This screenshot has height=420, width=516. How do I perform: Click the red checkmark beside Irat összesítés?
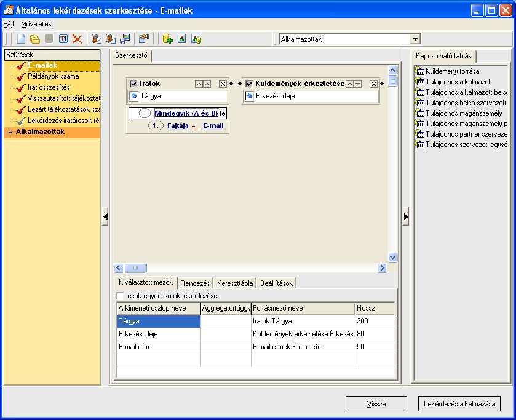[21, 88]
